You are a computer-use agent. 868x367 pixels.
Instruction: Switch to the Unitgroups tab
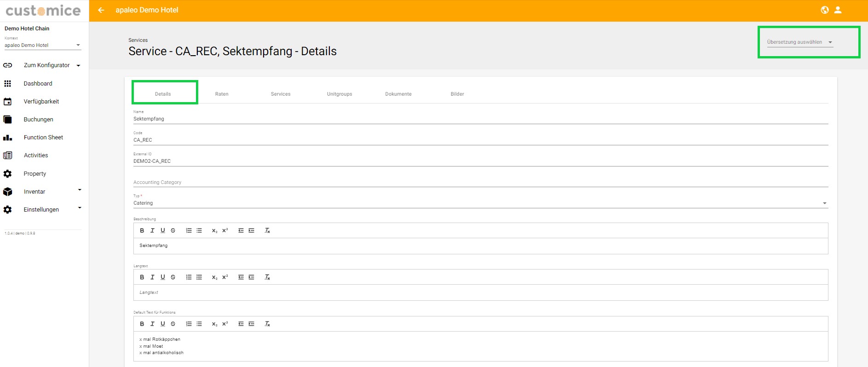(339, 94)
